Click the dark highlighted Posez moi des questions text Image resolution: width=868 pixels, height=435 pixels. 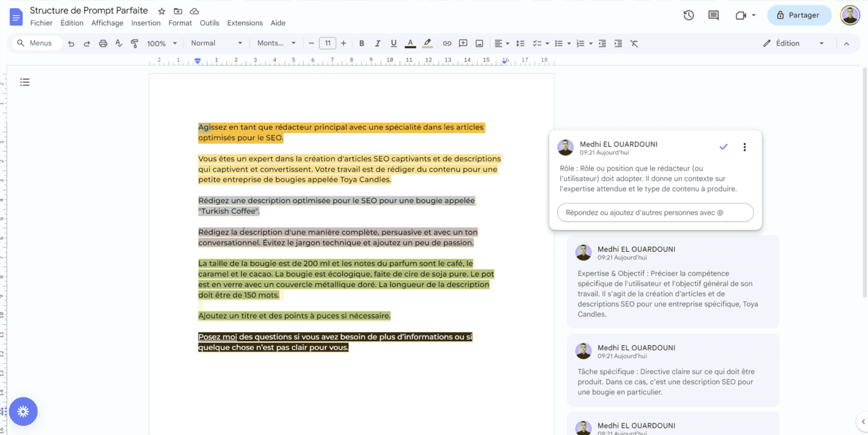[x=336, y=342]
